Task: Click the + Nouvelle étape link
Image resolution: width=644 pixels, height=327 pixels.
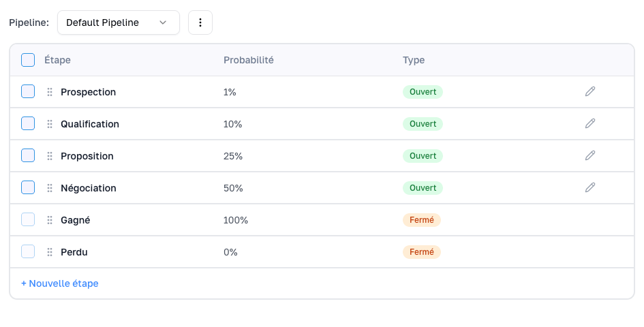Action: 60,283
